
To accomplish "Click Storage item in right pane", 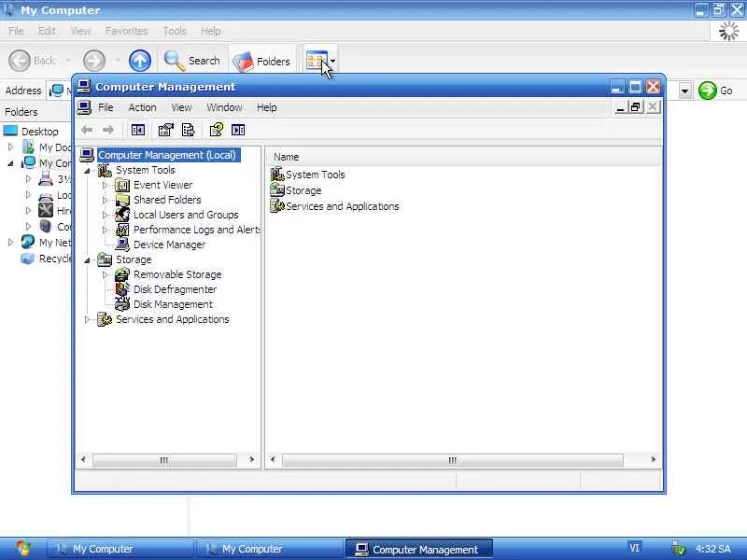I will 303,190.
